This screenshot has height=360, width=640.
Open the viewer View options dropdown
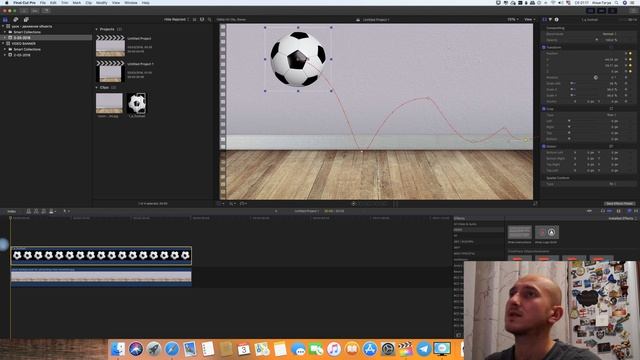529,19
